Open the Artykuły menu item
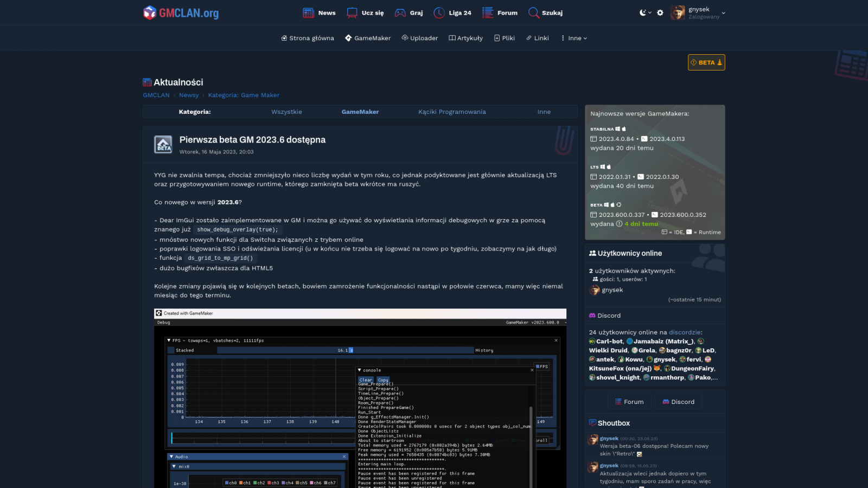This screenshot has height=488, width=868. tap(465, 38)
